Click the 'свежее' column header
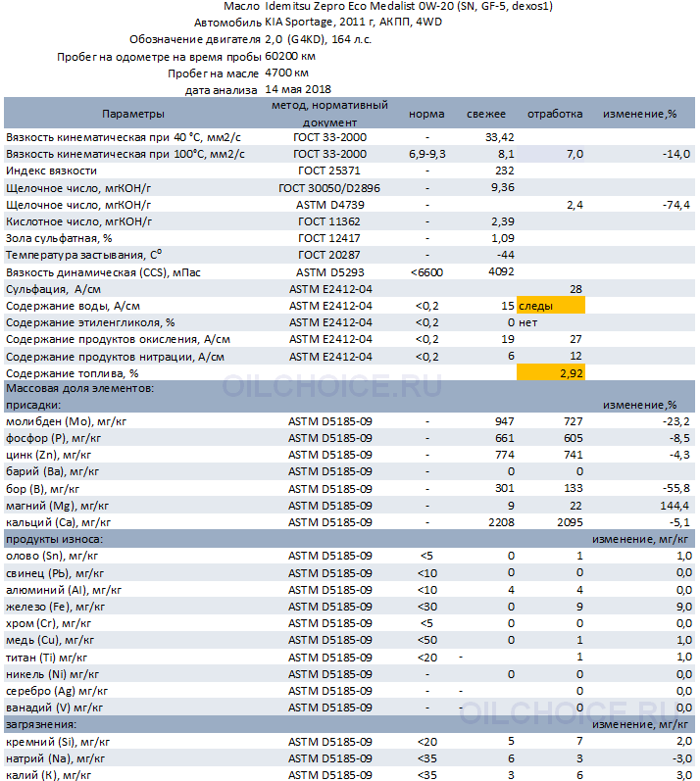This screenshot has height=781, width=700. (x=486, y=114)
